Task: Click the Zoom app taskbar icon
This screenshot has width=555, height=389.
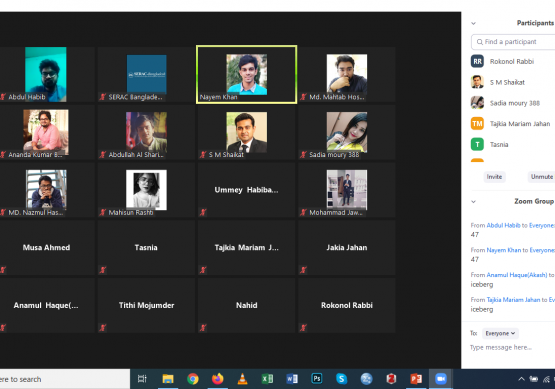Action: point(441,379)
